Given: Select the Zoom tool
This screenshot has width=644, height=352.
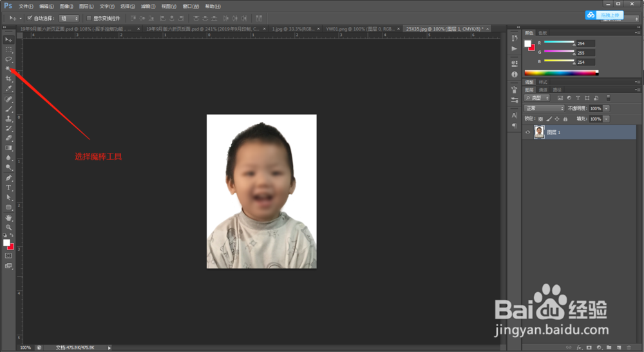Looking at the screenshot, I should point(8,227).
